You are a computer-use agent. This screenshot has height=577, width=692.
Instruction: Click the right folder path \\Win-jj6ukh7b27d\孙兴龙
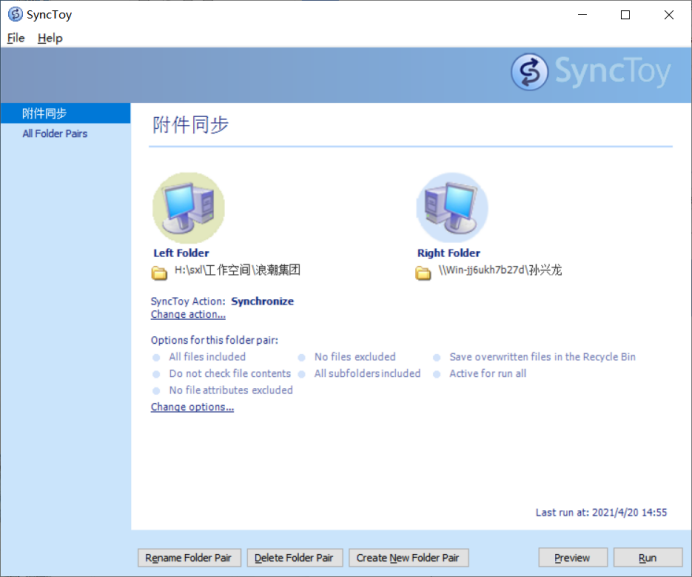500,270
